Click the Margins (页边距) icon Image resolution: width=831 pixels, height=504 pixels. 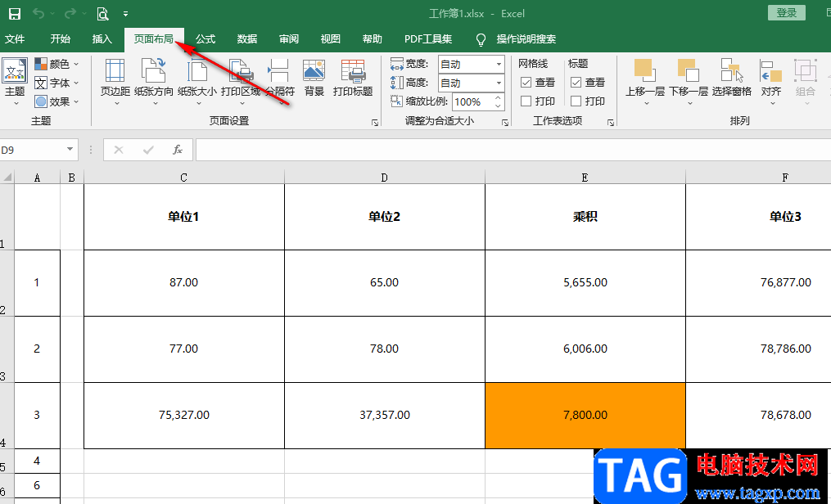115,70
